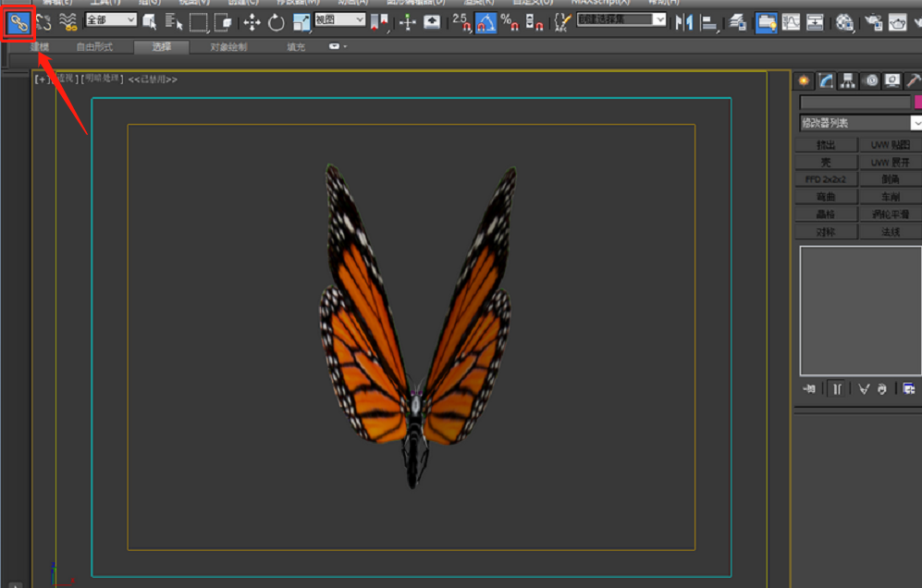Screen dimensions: 922x588
Task: Open the 视图 reference coordinate dropdown
Action: click(340, 20)
